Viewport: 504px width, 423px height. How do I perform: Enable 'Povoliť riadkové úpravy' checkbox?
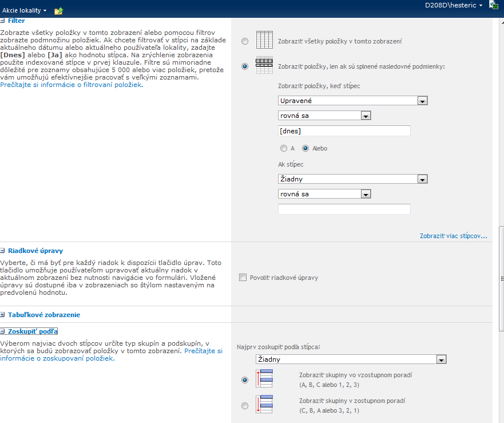point(243,277)
